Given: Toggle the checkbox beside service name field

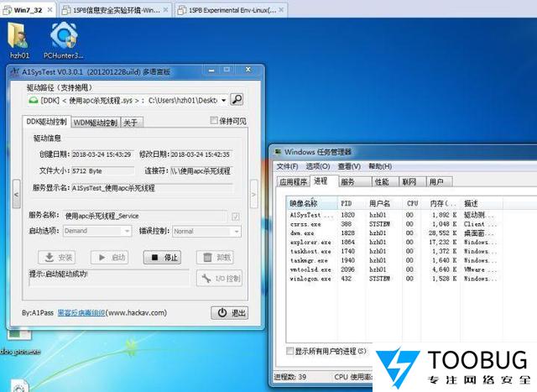Looking at the screenshot, I should click(236, 217).
